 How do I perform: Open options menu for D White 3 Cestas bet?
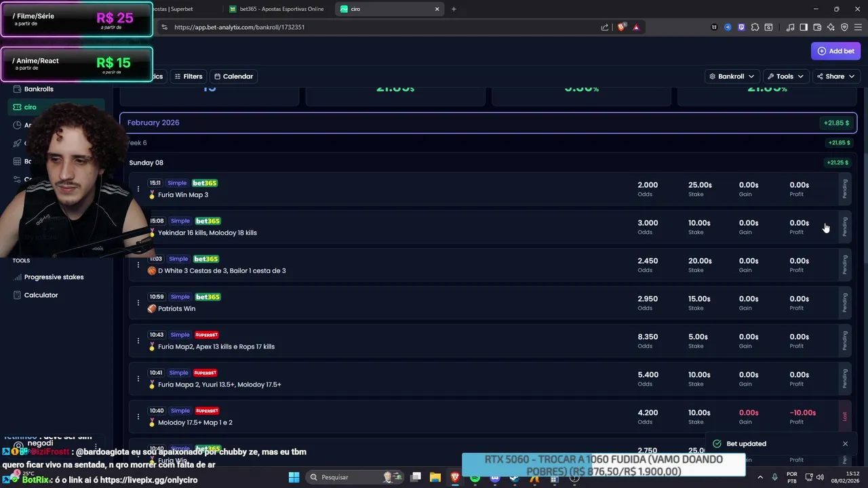pyautogui.click(x=138, y=265)
